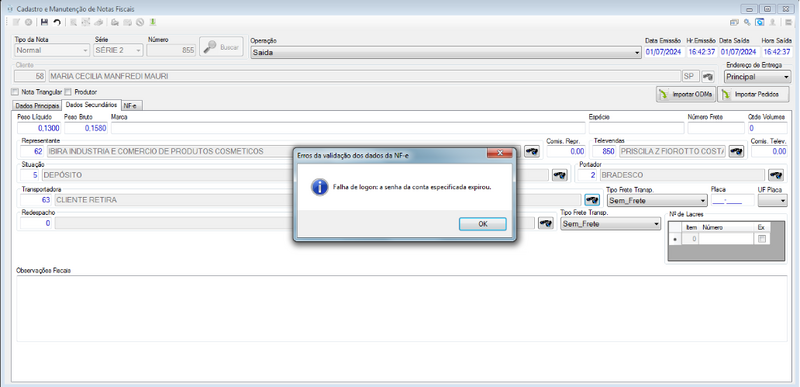
Task: Click the gray printer toolbar icon
Action: 99,22
